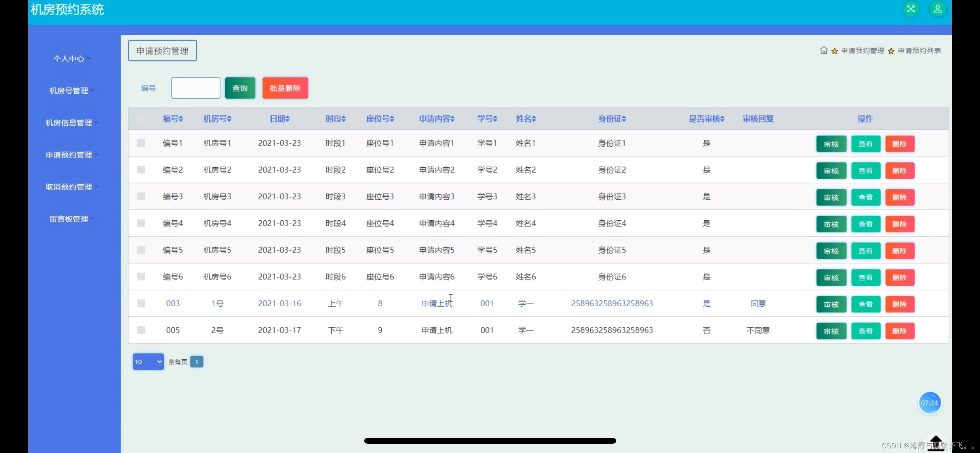Expand the 机房信息管理 sidebar menu

(71, 123)
